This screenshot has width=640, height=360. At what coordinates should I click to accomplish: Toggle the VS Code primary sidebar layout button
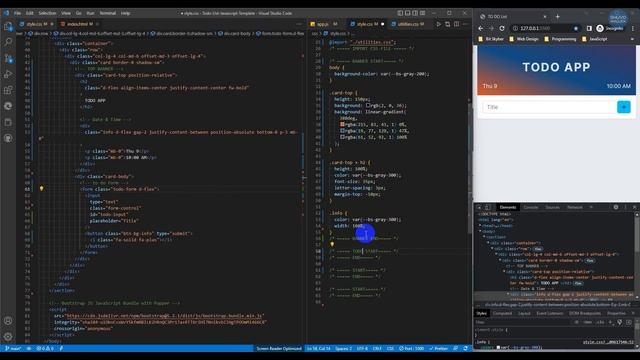coord(400,13)
